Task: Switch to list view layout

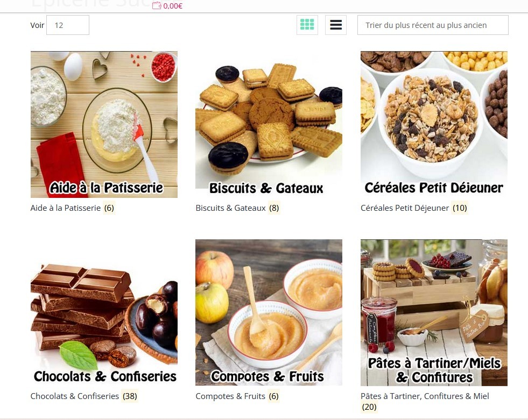Action: point(336,25)
